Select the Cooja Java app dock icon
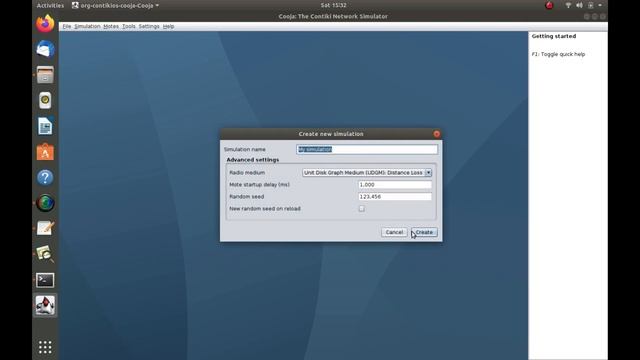This screenshot has width=640, height=360. (x=45, y=305)
